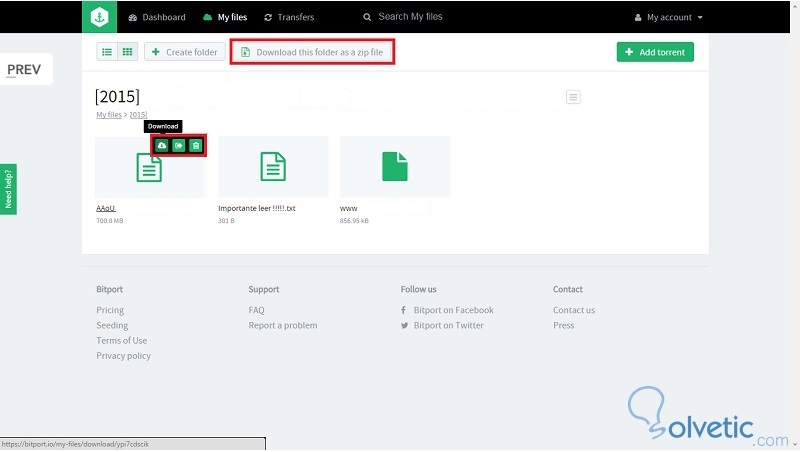
Task: Open the folder options menu icon
Action: [x=573, y=97]
